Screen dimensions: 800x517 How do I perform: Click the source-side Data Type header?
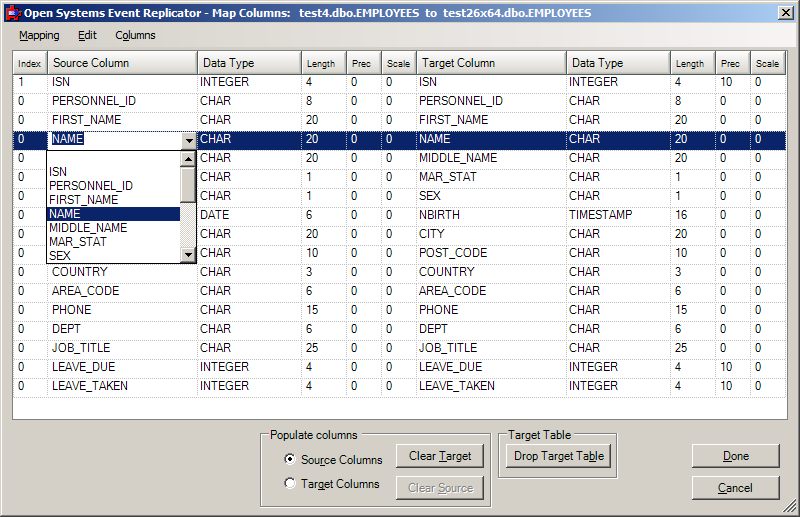tap(249, 63)
